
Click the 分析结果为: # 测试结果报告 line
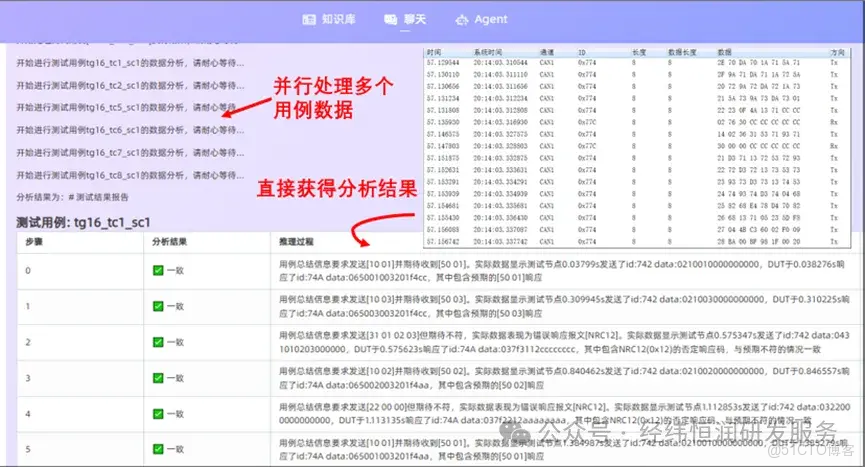[72, 197]
